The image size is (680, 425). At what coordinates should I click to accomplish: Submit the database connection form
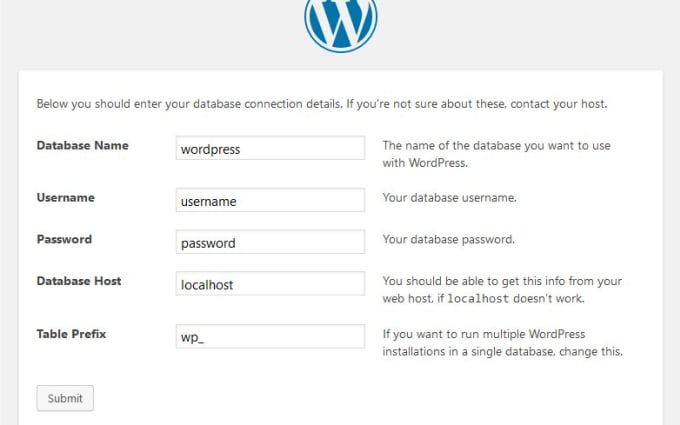[65, 398]
